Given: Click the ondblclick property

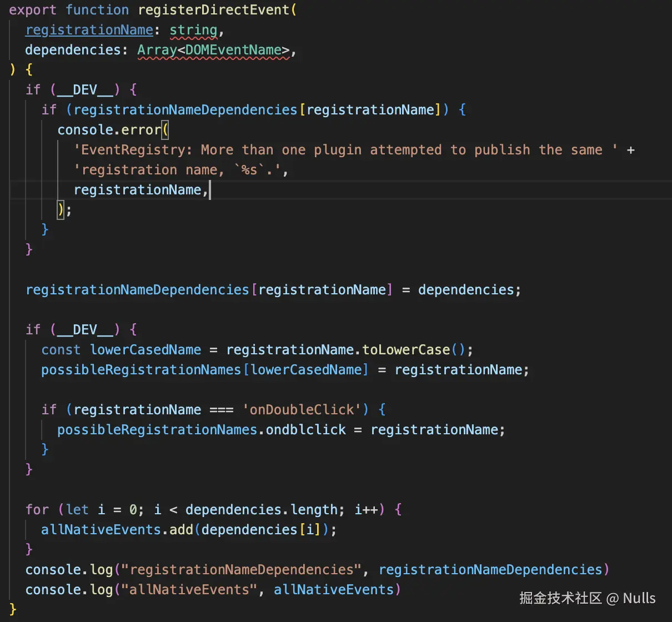Looking at the screenshot, I should click(306, 430).
